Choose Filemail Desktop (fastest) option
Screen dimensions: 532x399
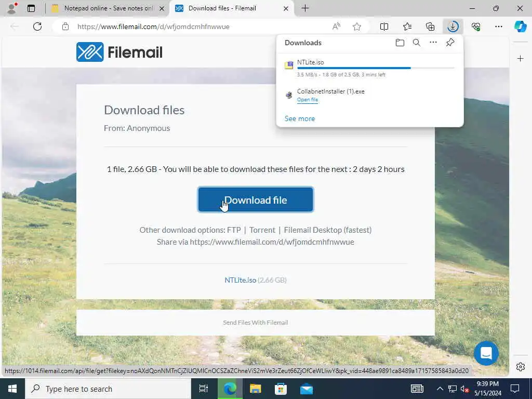click(x=328, y=230)
